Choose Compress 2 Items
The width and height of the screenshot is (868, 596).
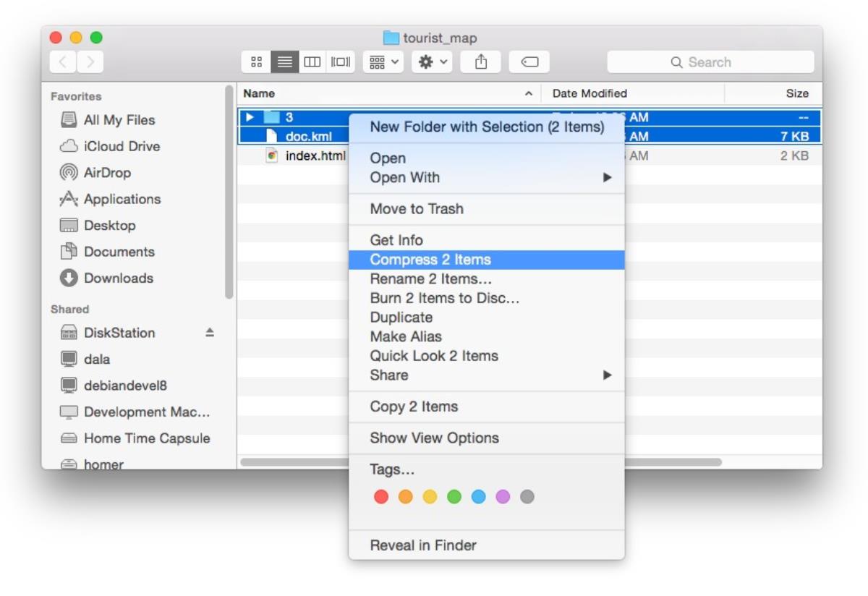(x=430, y=260)
